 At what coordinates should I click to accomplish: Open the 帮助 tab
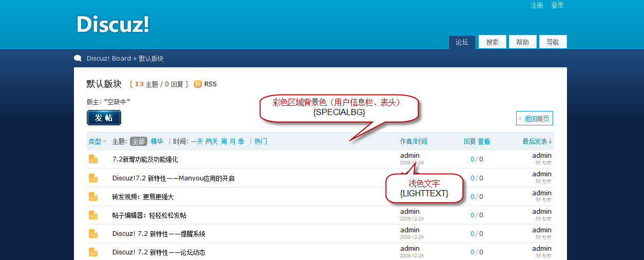(522, 42)
